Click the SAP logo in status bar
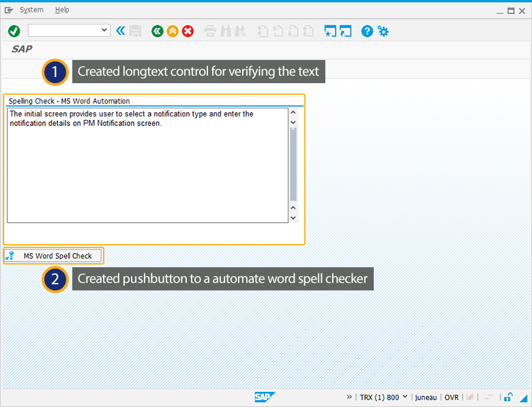Screen dimensions: 532x407 (x=265, y=397)
